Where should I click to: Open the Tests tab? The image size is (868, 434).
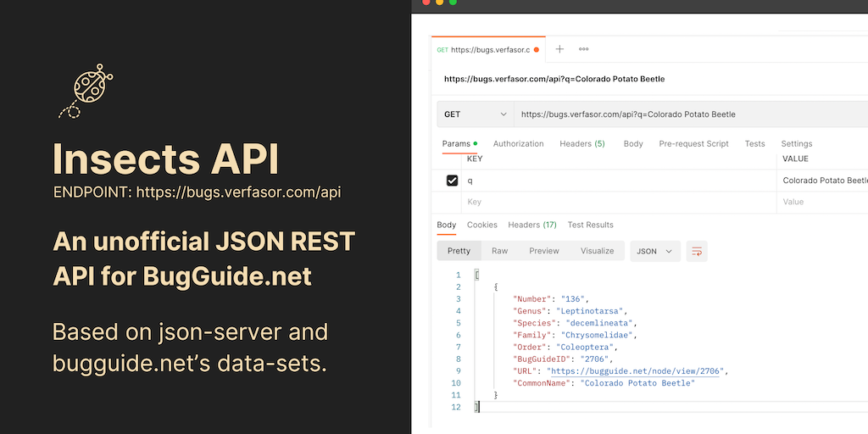[754, 144]
